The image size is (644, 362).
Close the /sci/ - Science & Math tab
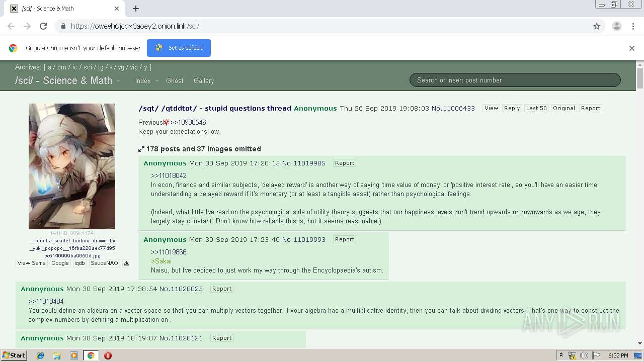pos(117,9)
